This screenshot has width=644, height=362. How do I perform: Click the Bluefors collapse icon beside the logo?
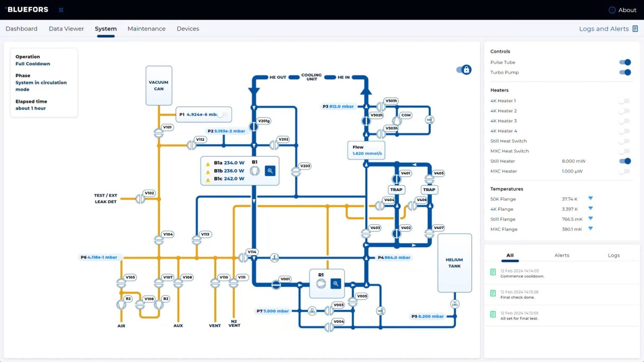(61, 9)
